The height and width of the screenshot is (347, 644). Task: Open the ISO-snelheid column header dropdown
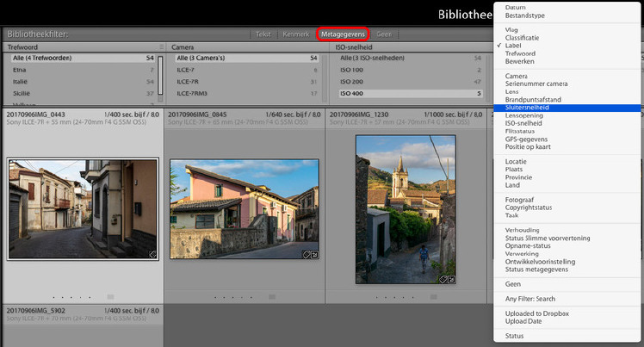pos(354,47)
